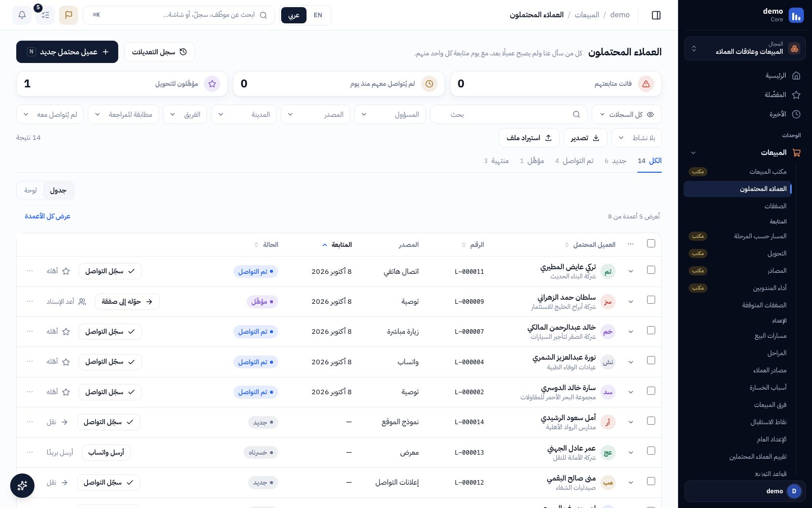
Task: Select the مؤهَّل tab
Action: pyautogui.click(x=532, y=161)
